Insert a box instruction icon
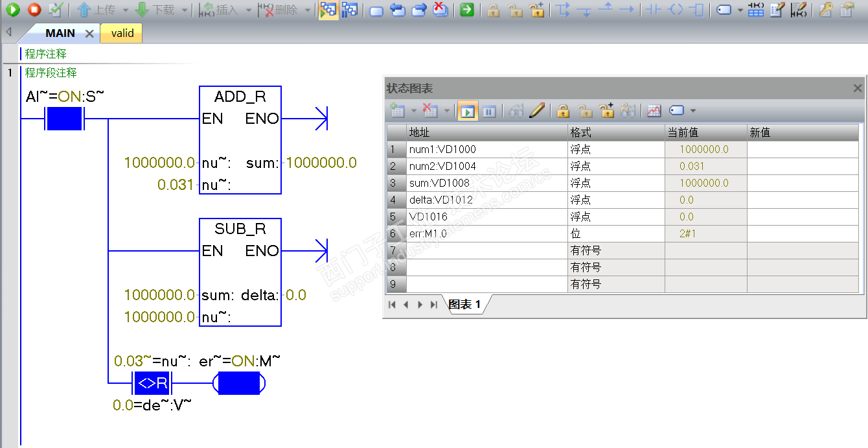This screenshot has height=448, width=868. pyautogui.click(x=696, y=10)
